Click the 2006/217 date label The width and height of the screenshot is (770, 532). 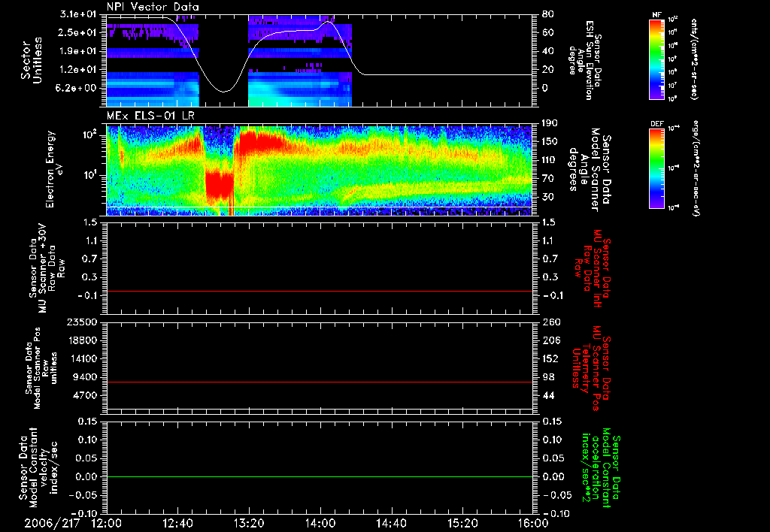52,524
